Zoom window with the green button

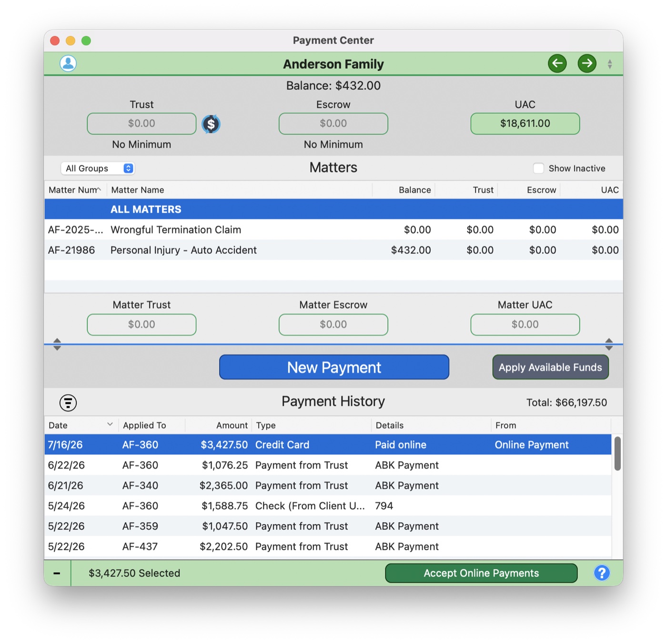click(86, 40)
